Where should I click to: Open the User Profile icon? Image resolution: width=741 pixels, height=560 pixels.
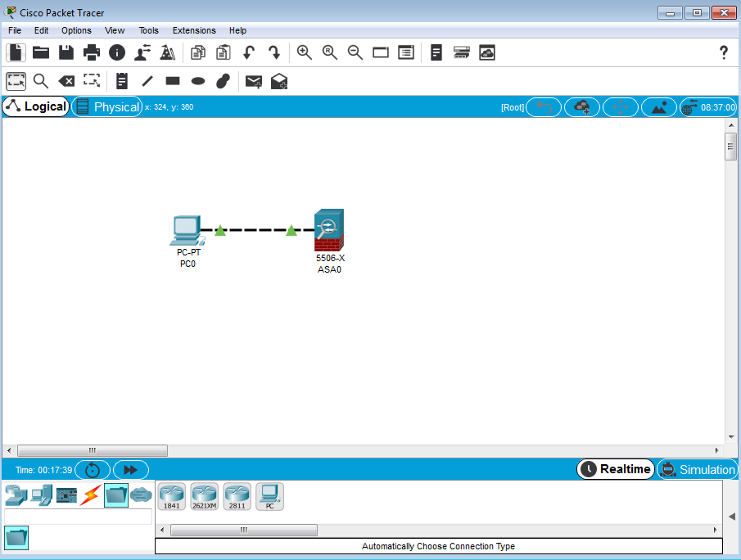142,52
